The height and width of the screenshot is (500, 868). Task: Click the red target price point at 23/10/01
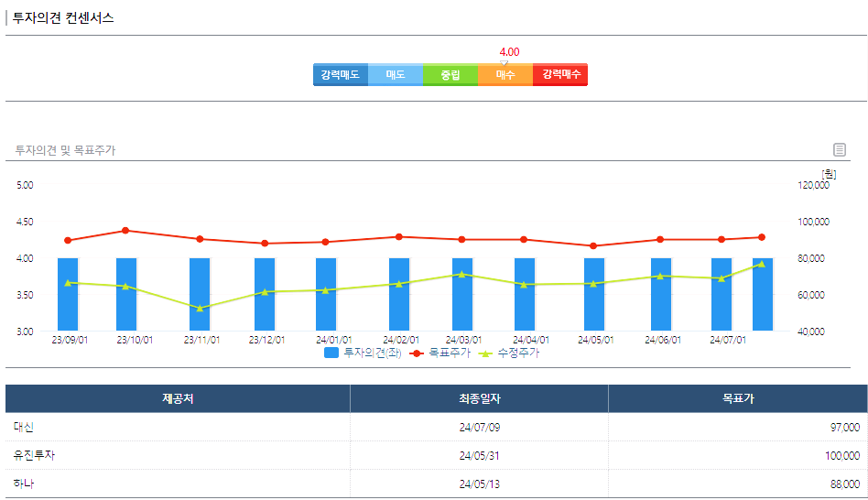pos(125,231)
